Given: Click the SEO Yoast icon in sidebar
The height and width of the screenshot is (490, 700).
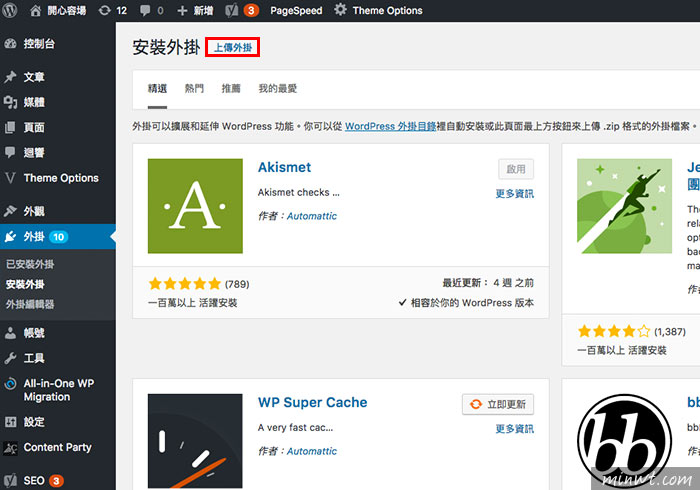Looking at the screenshot, I should tap(10, 481).
